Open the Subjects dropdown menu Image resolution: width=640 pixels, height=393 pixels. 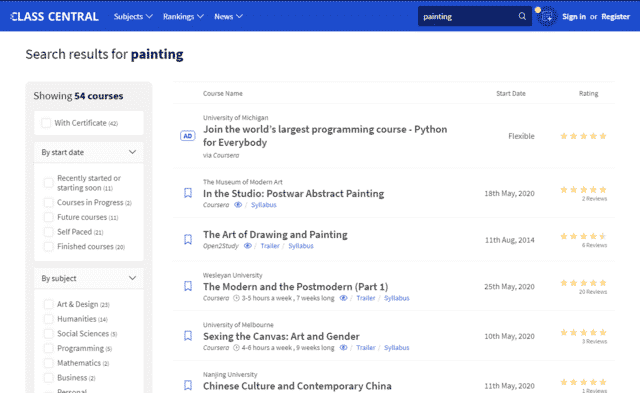(x=133, y=16)
